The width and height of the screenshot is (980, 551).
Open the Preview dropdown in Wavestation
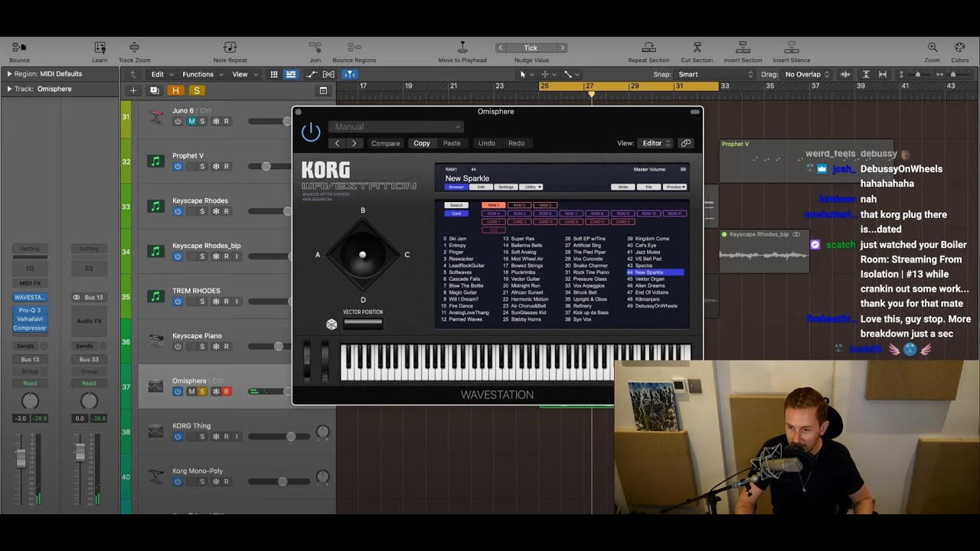click(675, 187)
